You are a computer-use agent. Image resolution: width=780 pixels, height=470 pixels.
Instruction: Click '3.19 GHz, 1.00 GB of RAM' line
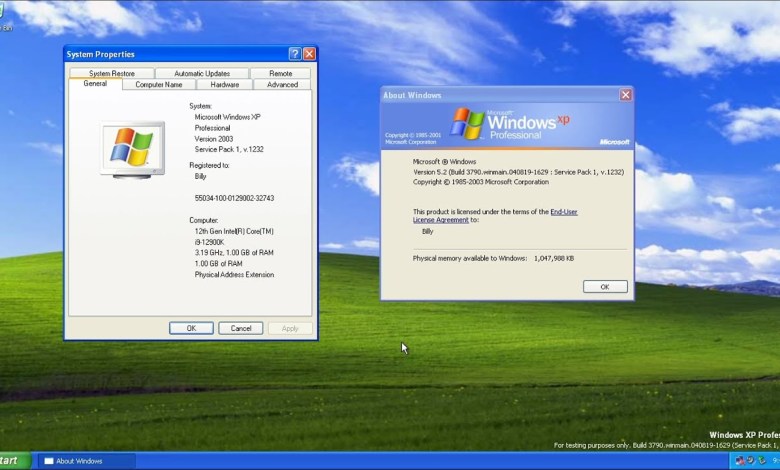click(234, 253)
